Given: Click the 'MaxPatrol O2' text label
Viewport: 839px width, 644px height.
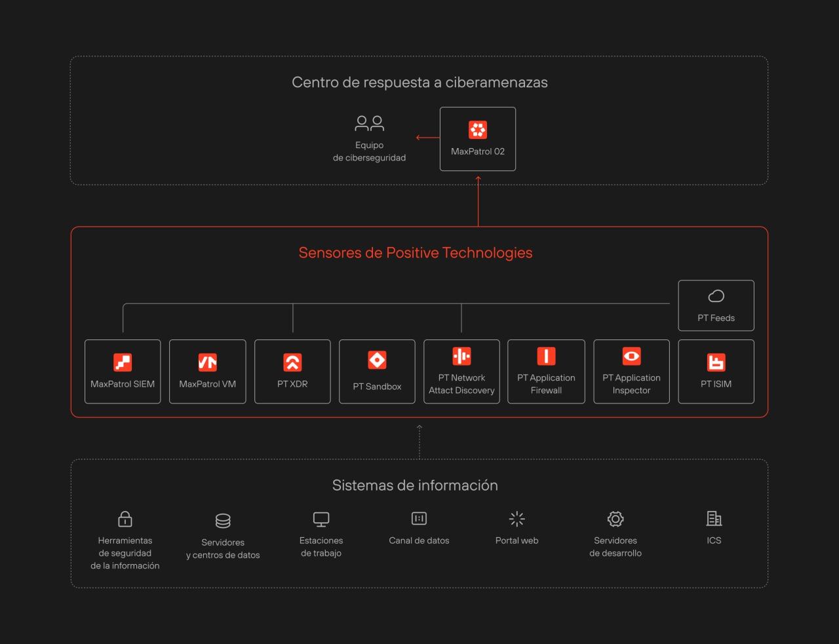Looking at the screenshot, I should 478,151.
